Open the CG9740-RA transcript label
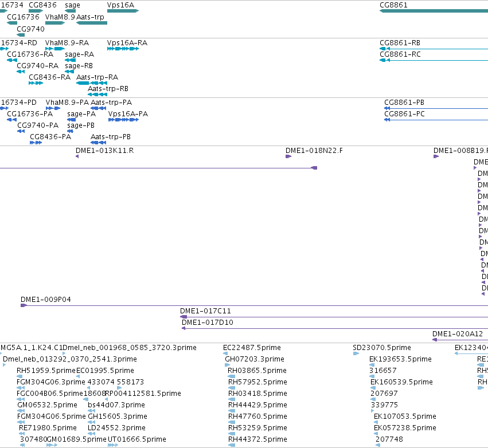 37,66
